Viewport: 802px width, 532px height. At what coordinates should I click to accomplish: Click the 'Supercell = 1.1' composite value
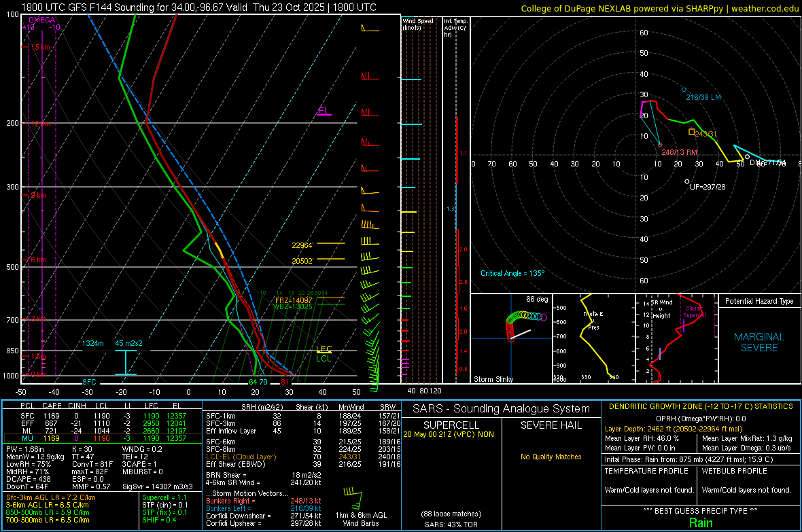[x=164, y=497]
